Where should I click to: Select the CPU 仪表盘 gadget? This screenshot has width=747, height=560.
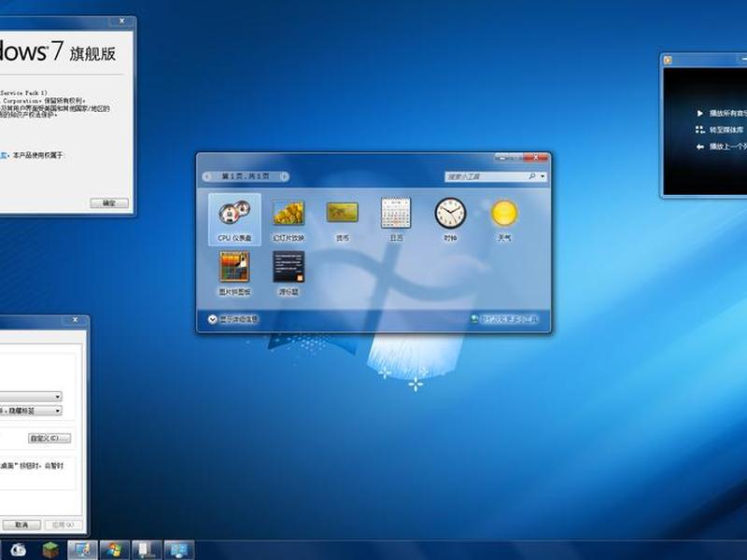point(234,219)
